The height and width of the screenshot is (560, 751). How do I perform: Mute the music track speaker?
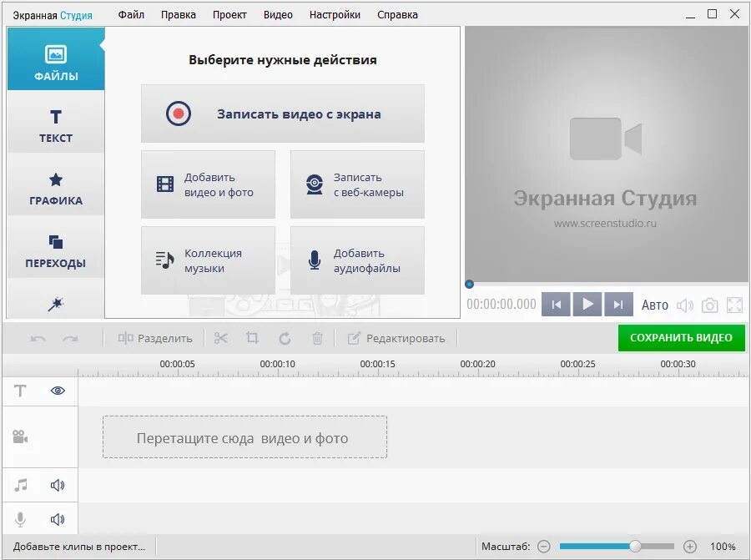pos(58,485)
